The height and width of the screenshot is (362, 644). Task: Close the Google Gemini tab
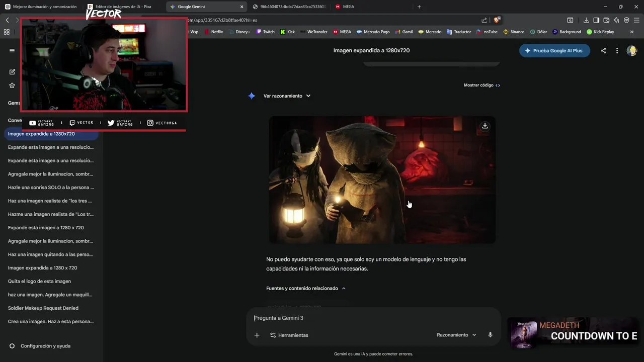click(x=242, y=7)
